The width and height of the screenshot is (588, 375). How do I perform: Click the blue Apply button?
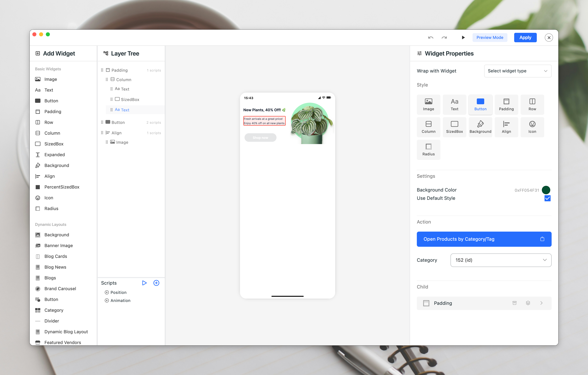525,38
